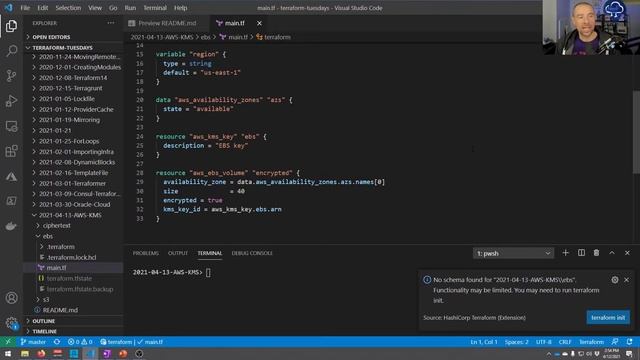The height and width of the screenshot is (360, 640).
Task: Open notification settings gear
Action: pyautogui.click(x=615, y=280)
